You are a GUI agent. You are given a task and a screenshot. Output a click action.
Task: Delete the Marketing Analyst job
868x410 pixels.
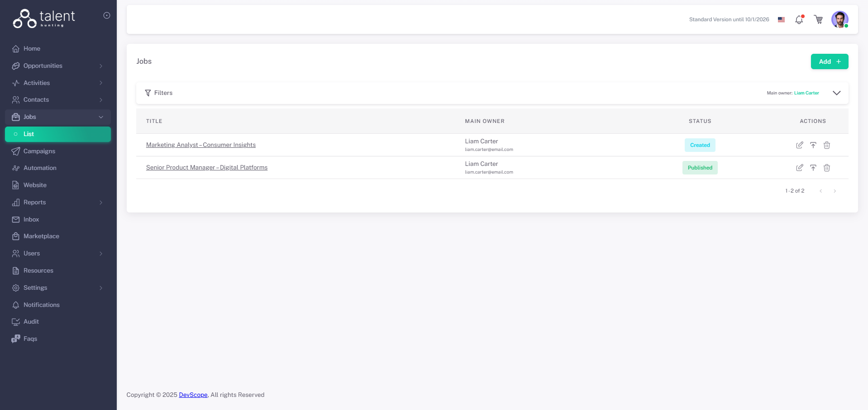[x=827, y=145]
